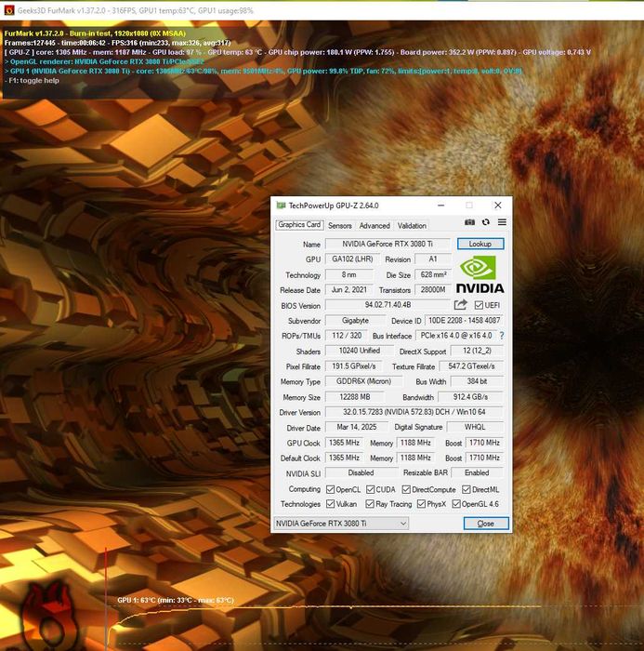Click the Bus Width 384 bit value
Image resolution: width=644 pixels, height=651 pixels.
tap(477, 381)
